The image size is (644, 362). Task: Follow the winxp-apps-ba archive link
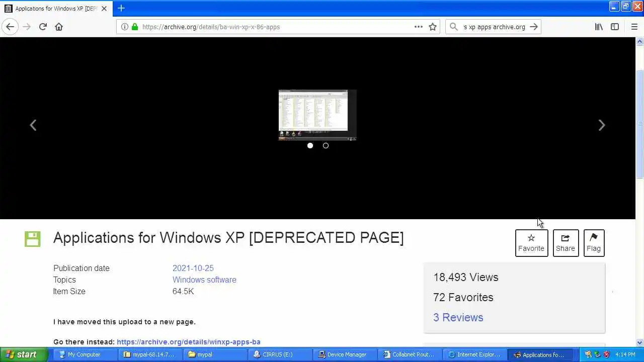click(189, 342)
